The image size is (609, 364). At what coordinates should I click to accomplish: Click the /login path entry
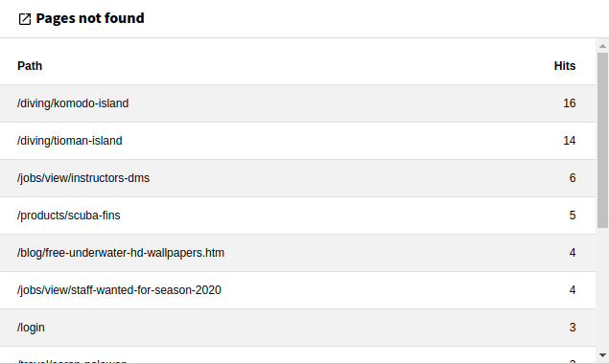[x=31, y=328]
